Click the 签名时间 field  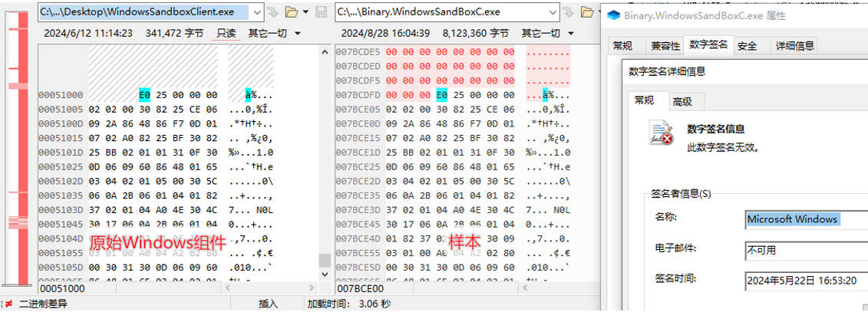tap(806, 281)
